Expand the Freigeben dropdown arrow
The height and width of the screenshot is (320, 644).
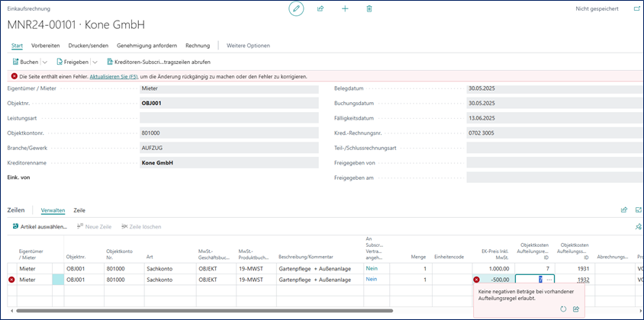(x=95, y=62)
